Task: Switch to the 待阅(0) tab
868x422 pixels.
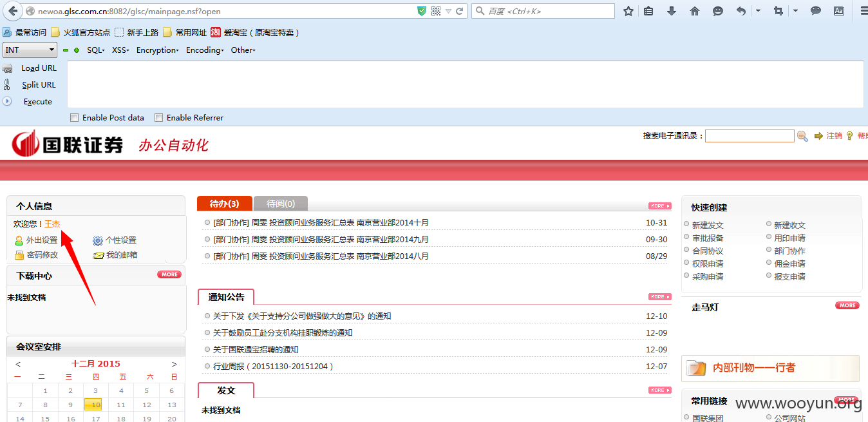Action: (x=281, y=204)
